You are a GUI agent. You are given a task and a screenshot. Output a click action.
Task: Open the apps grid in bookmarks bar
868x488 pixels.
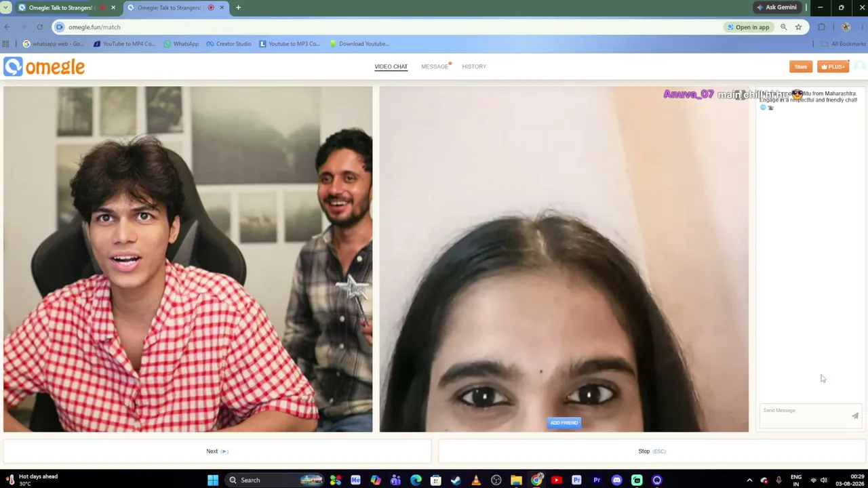[x=6, y=44]
